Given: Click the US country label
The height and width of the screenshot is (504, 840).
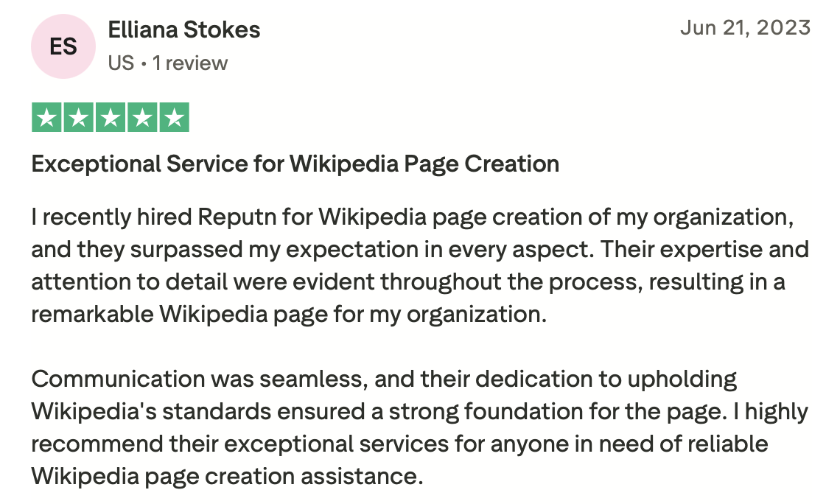Looking at the screenshot, I should pyautogui.click(x=121, y=63).
